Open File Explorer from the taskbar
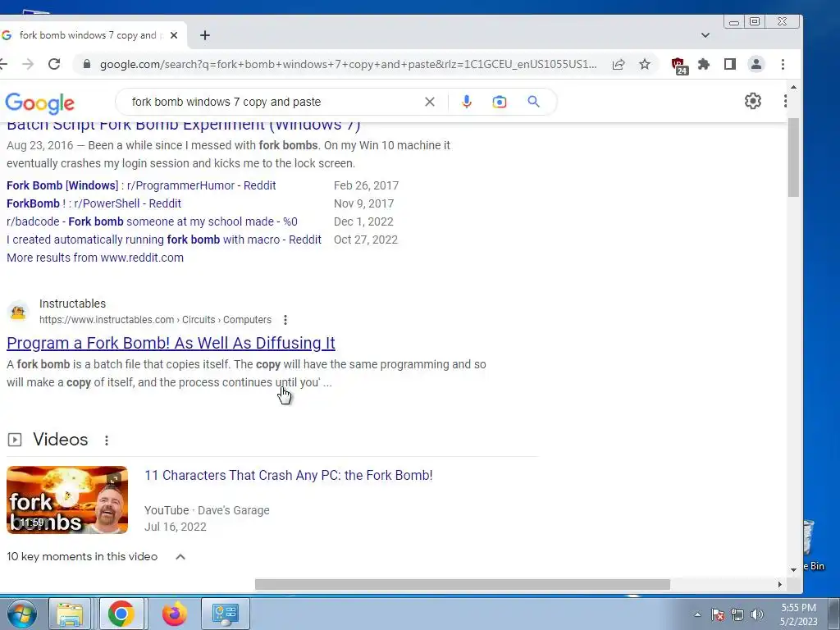 (x=70, y=614)
